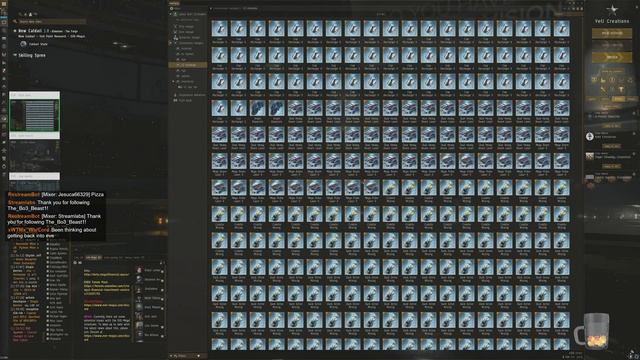Collapse the active ship tree in Inventory

coord(171,14)
